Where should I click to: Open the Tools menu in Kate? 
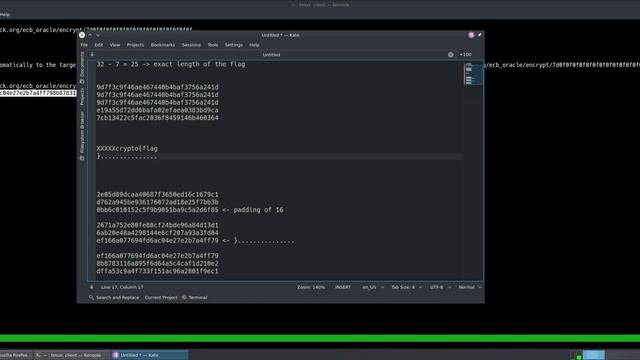213,45
